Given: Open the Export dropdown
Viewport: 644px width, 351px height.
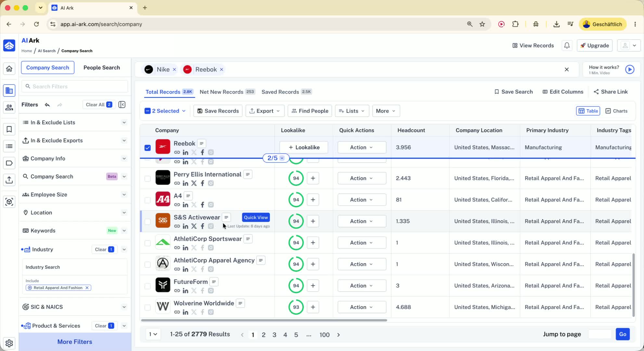Looking at the screenshot, I should point(265,111).
